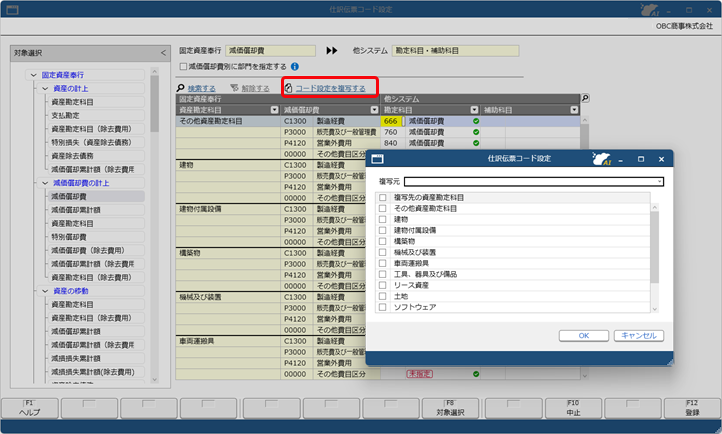722x434 pixels.
Task: Check 構築物 in the copy dialog list
Action: (382, 241)
